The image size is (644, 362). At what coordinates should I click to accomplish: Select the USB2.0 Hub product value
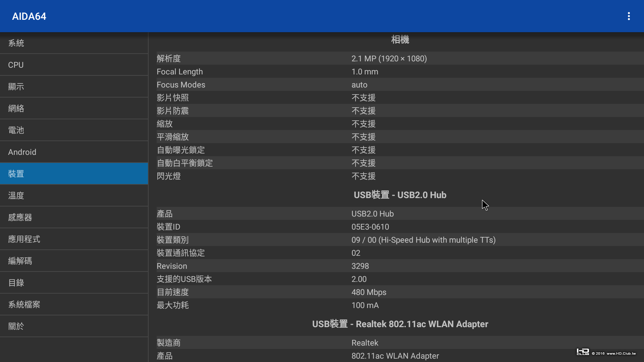[x=373, y=214]
